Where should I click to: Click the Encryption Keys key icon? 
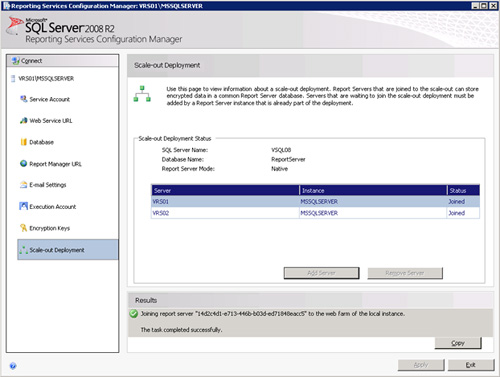pos(23,228)
